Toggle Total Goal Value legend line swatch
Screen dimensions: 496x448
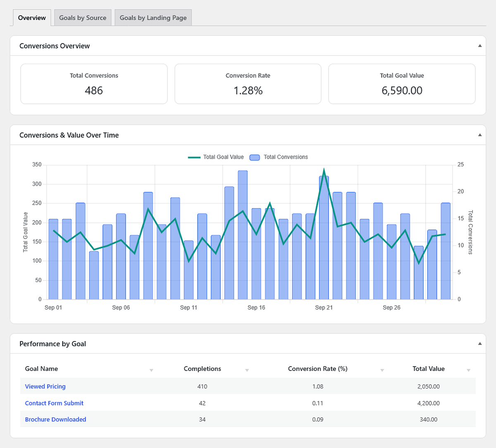pyautogui.click(x=194, y=157)
